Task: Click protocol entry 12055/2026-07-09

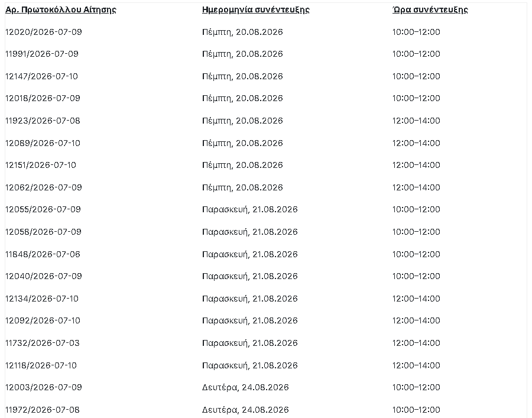Action: (43, 209)
